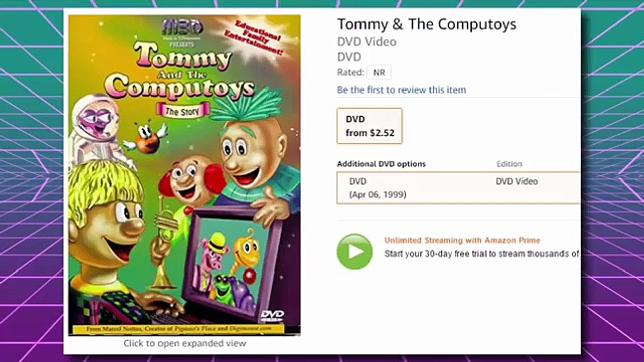
Task: Open the Unlimited Streaming with Amazon Prime link
Action: point(462,240)
